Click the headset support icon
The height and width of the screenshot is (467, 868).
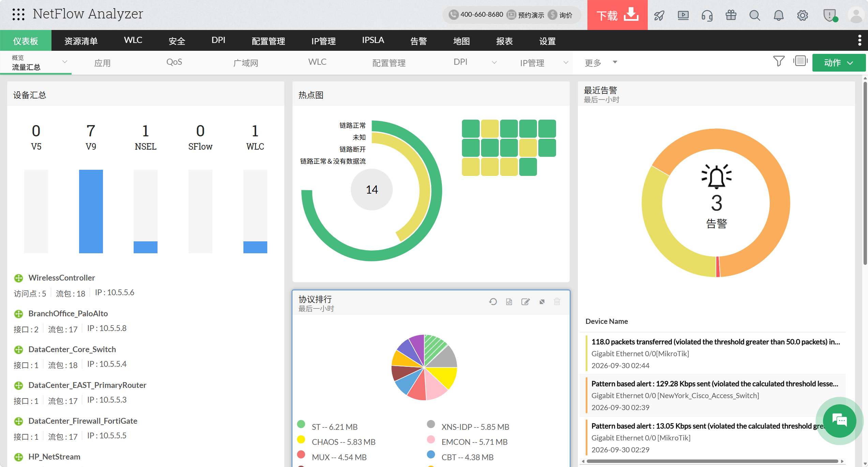point(707,15)
